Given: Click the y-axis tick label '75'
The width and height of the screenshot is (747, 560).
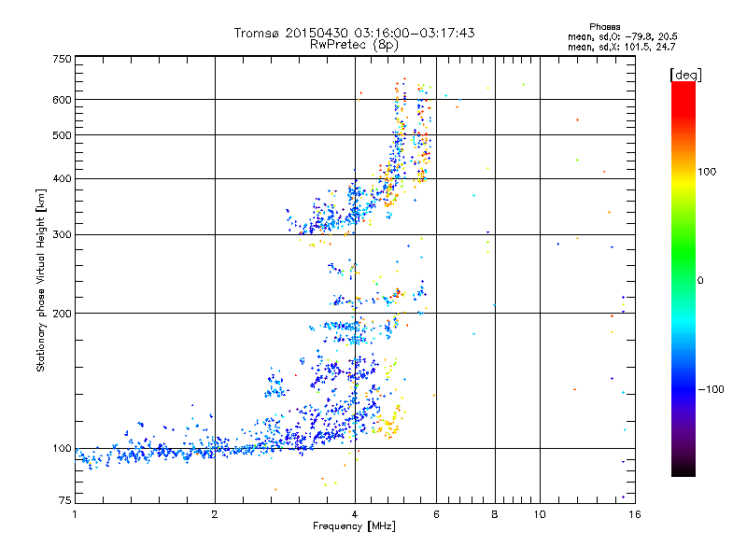Looking at the screenshot, I should 65,500.
